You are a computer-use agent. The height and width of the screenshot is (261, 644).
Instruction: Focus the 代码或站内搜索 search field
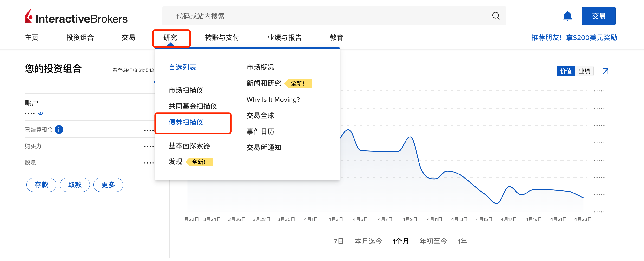(x=334, y=16)
